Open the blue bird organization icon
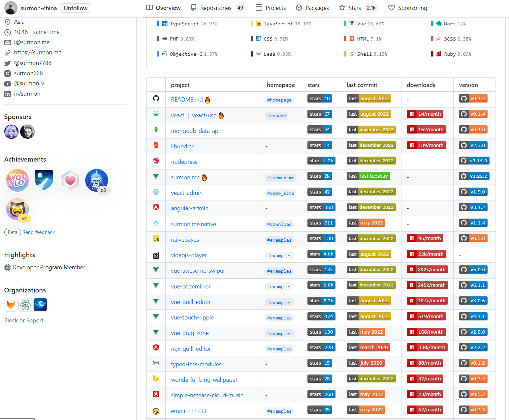The image size is (509, 420). [x=40, y=305]
